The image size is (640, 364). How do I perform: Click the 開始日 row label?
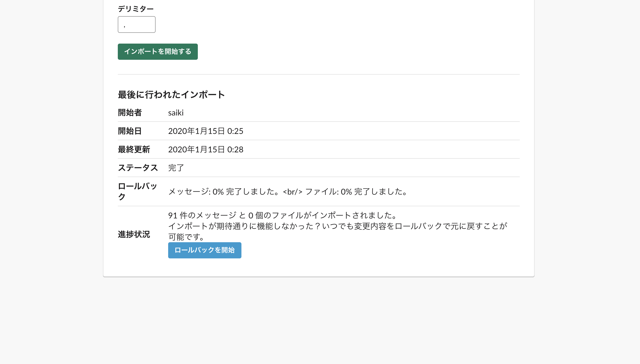[129, 131]
